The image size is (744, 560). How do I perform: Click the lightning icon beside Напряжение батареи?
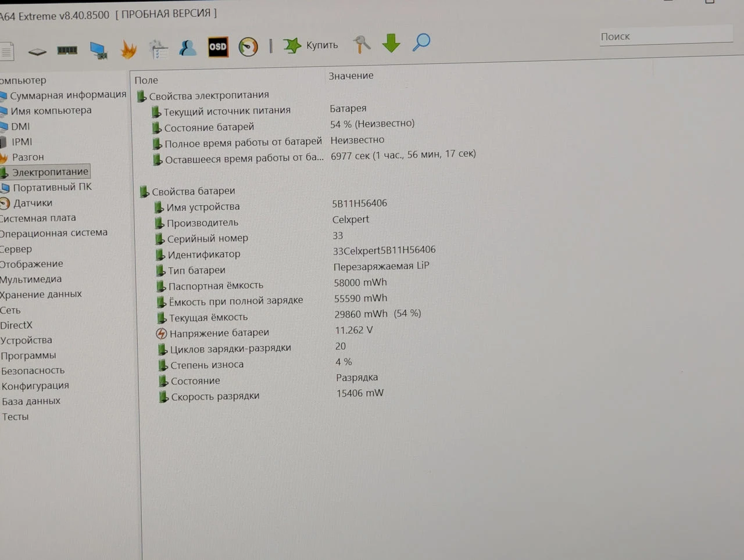pyautogui.click(x=162, y=333)
